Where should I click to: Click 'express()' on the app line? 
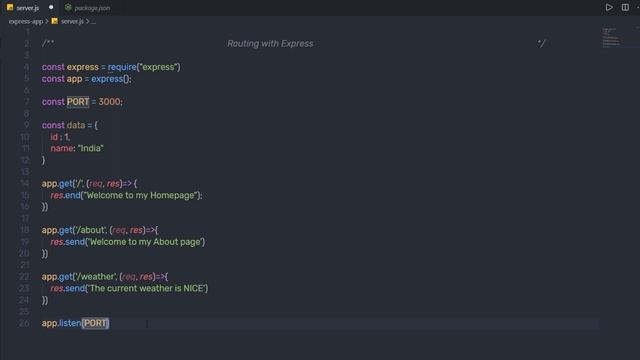(111, 79)
